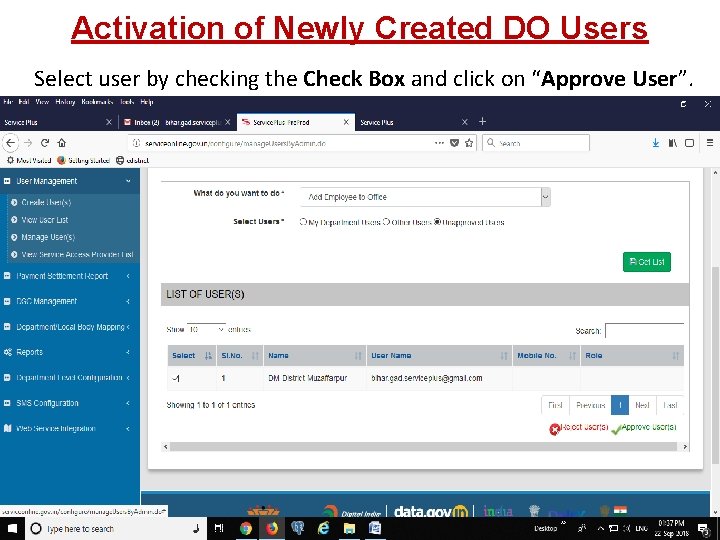
Task: Switch to Firefox on the taskbar
Action: pos(272,529)
